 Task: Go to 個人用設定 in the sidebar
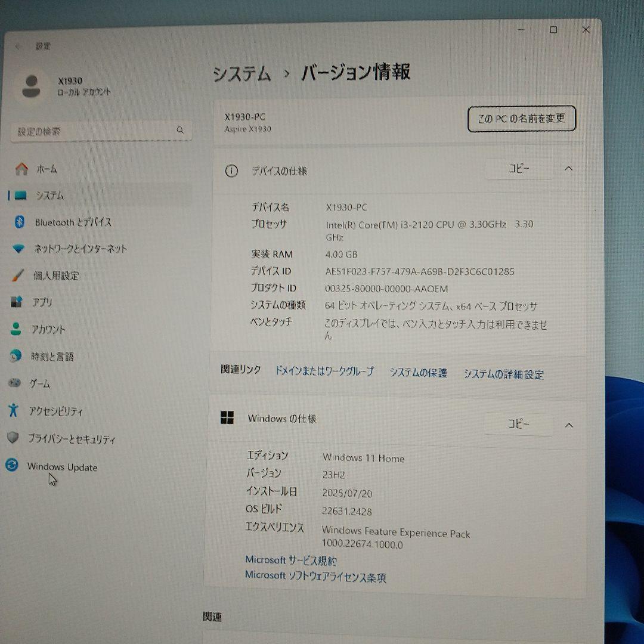[x=56, y=275]
